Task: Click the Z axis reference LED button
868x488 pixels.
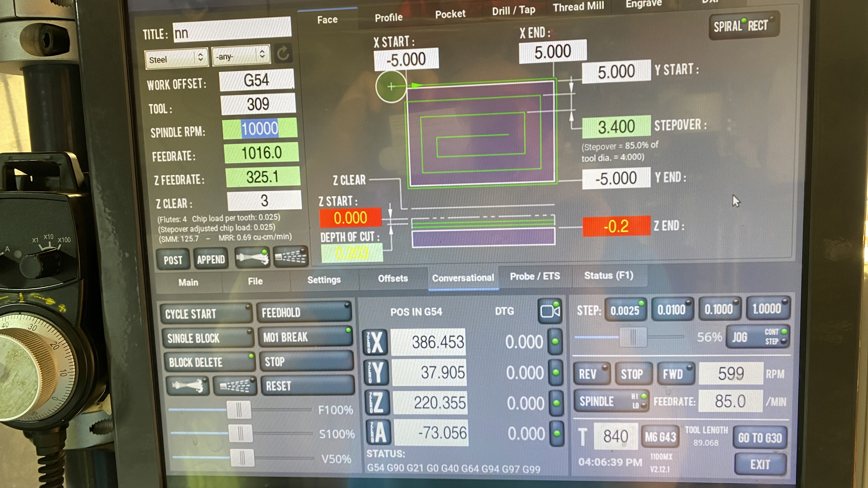Action: coord(556,403)
